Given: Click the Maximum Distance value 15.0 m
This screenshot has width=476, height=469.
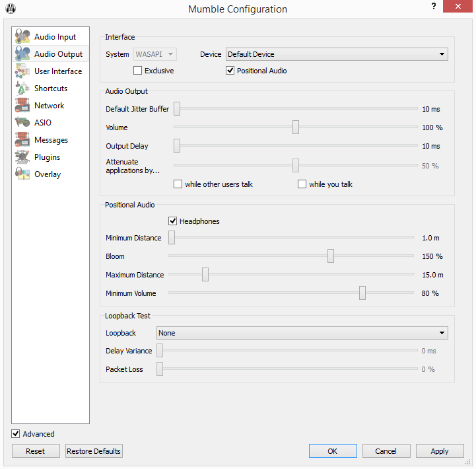Looking at the screenshot, I should tap(432, 275).
